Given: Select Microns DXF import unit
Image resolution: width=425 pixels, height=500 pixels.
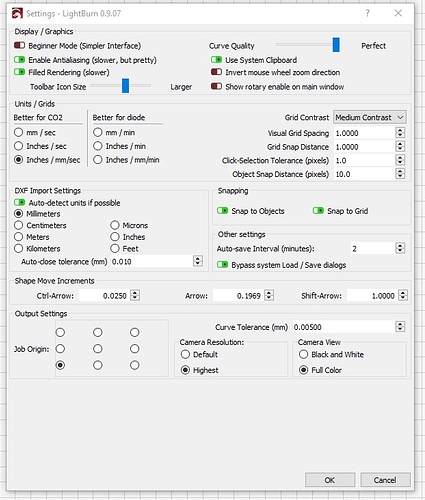Looking at the screenshot, I should (115, 225).
